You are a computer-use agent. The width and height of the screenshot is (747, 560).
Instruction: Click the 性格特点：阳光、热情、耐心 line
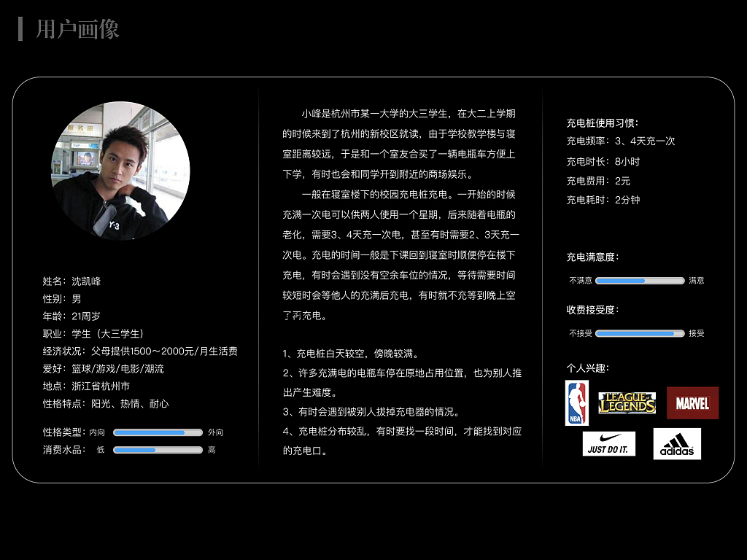[106, 404]
